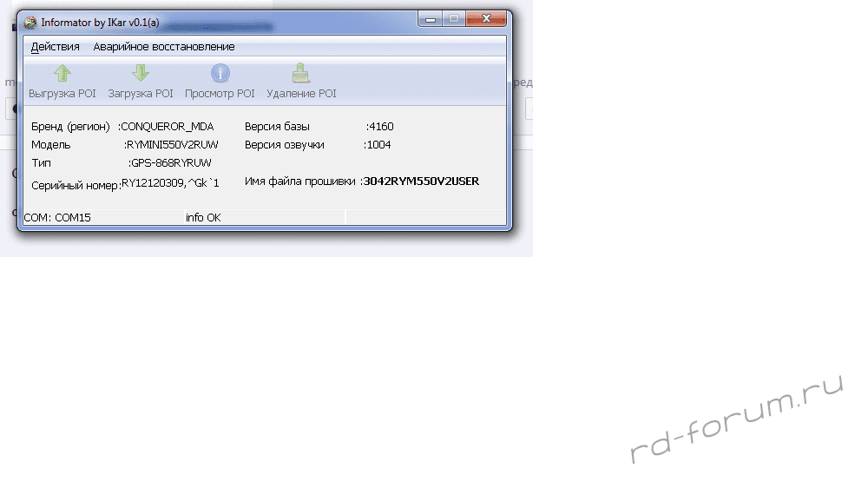Click the Удаление POI brush icon
The width and height of the screenshot is (868, 488).
[301, 74]
